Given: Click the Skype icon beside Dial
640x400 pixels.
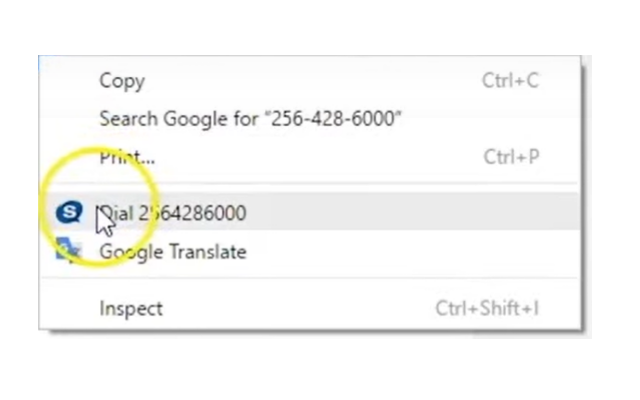Looking at the screenshot, I should coord(68,212).
